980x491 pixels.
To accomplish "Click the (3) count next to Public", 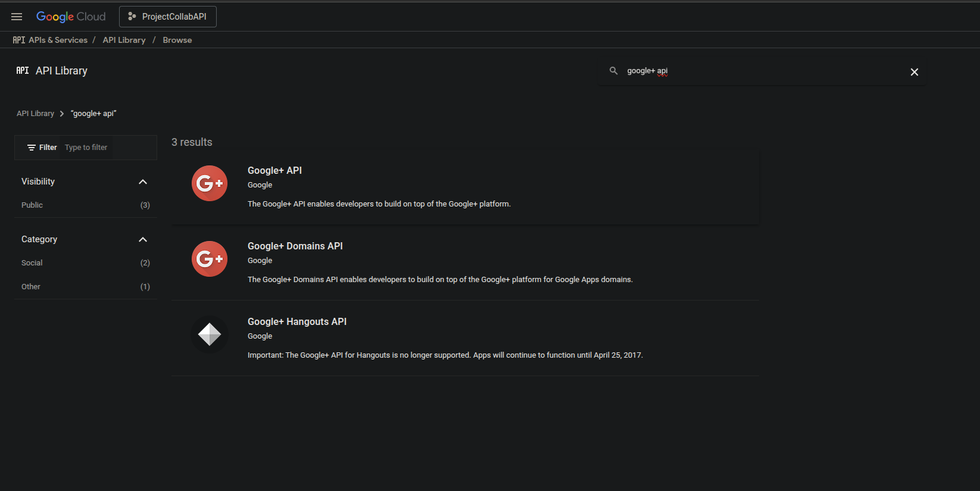I will click(145, 205).
